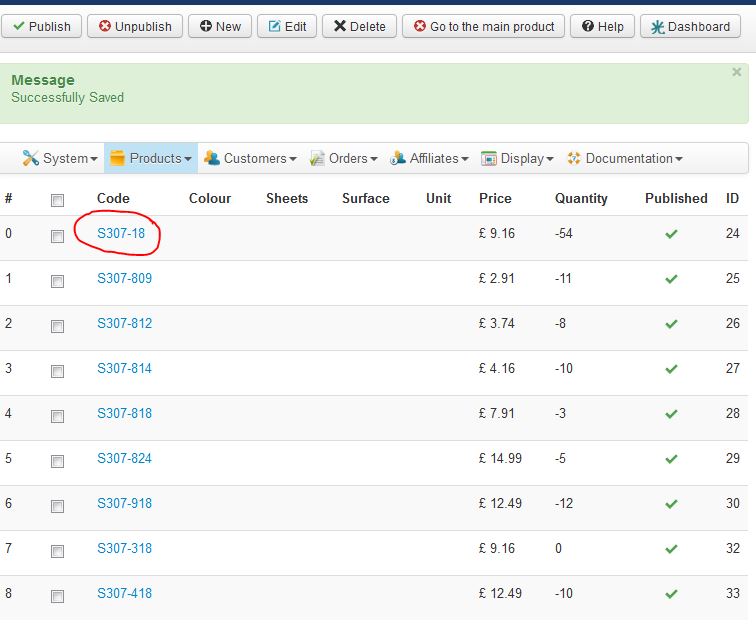
Task: Open variant S307-818
Action: (x=124, y=413)
